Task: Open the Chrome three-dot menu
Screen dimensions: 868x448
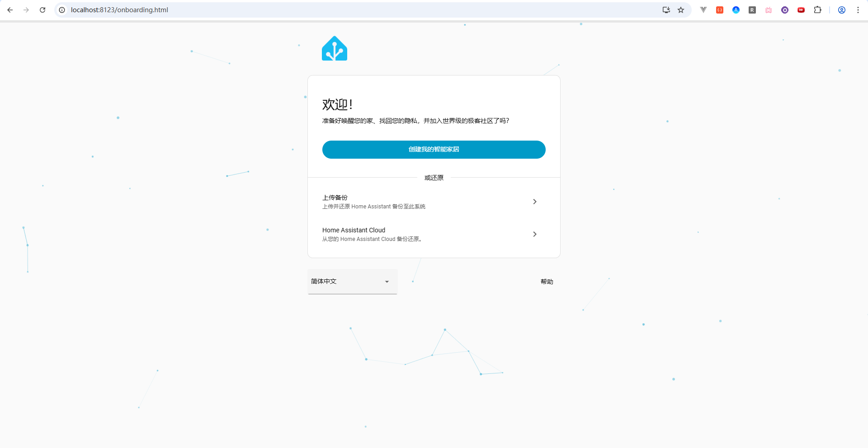Action: tap(858, 10)
